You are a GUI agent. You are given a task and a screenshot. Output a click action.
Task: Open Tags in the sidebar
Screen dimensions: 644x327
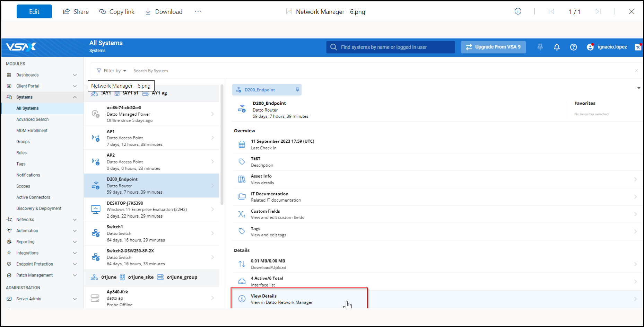(21, 164)
